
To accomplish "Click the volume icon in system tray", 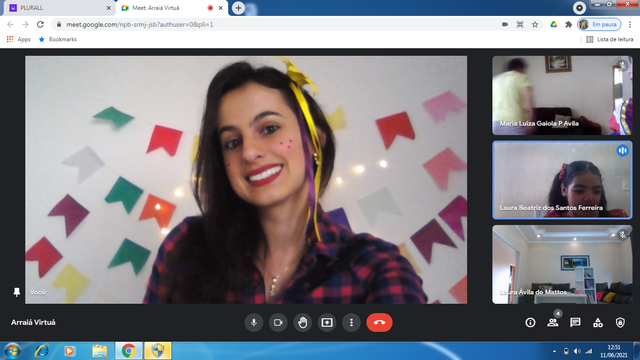I will (577, 351).
